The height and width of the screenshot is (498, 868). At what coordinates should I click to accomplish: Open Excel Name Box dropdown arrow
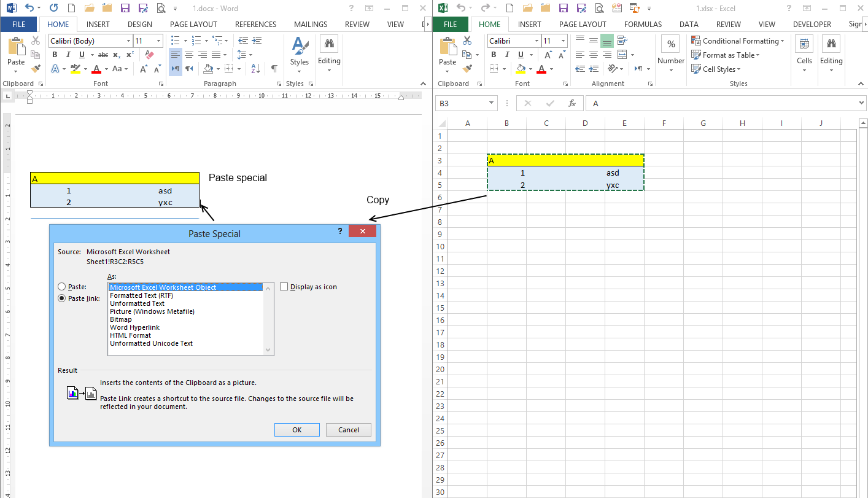coord(492,103)
